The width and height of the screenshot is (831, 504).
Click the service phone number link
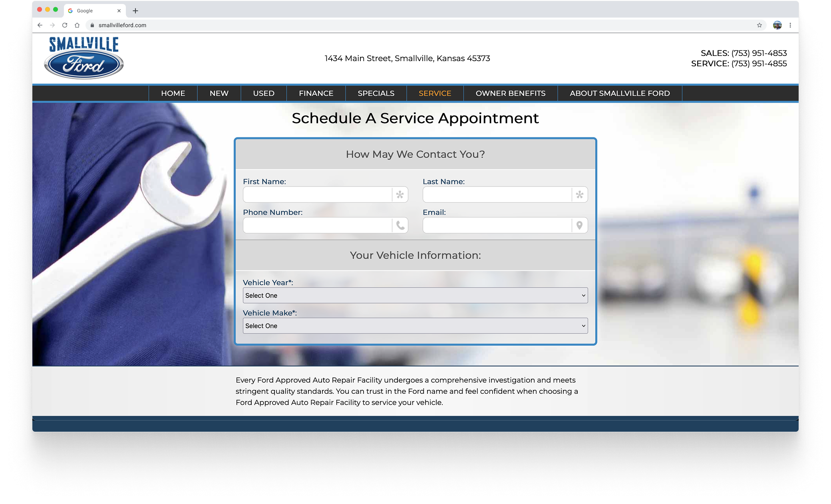(x=759, y=63)
